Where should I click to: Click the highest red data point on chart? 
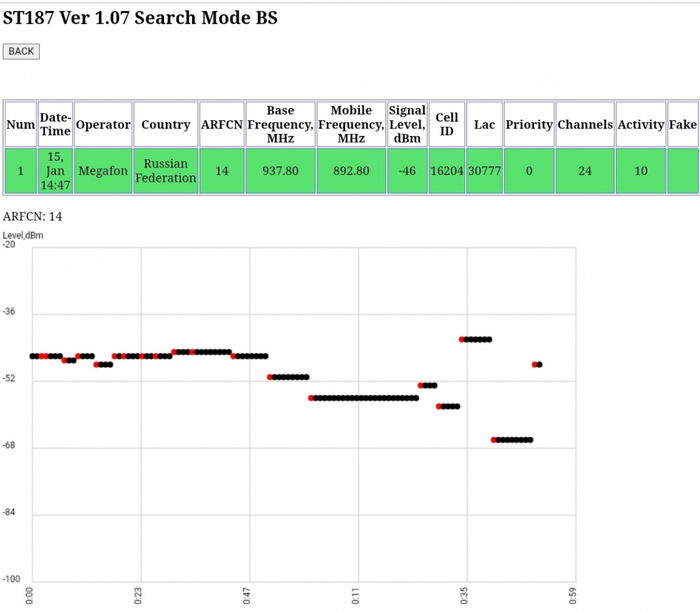point(462,339)
